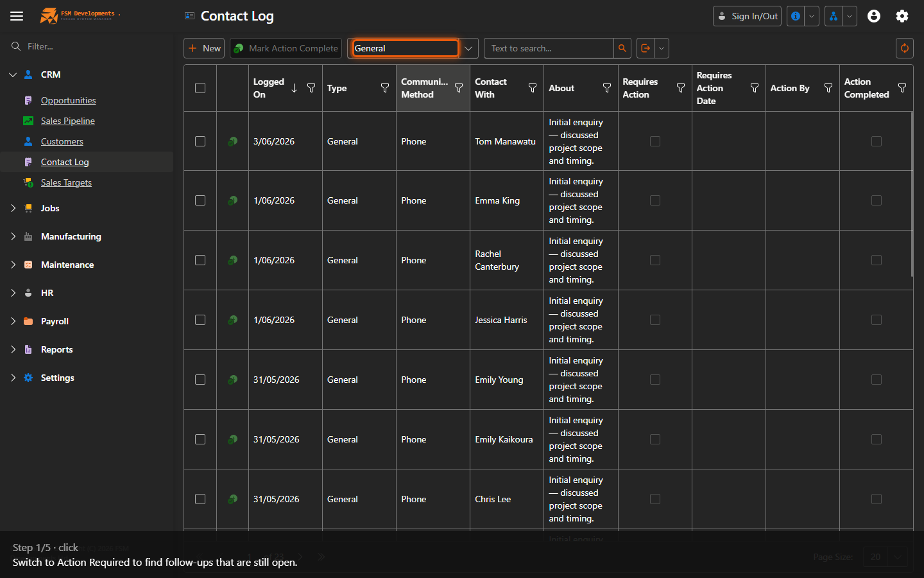Open the filter icon on the Type column
This screenshot has height=578, width=924.
(x=385, y=88)
